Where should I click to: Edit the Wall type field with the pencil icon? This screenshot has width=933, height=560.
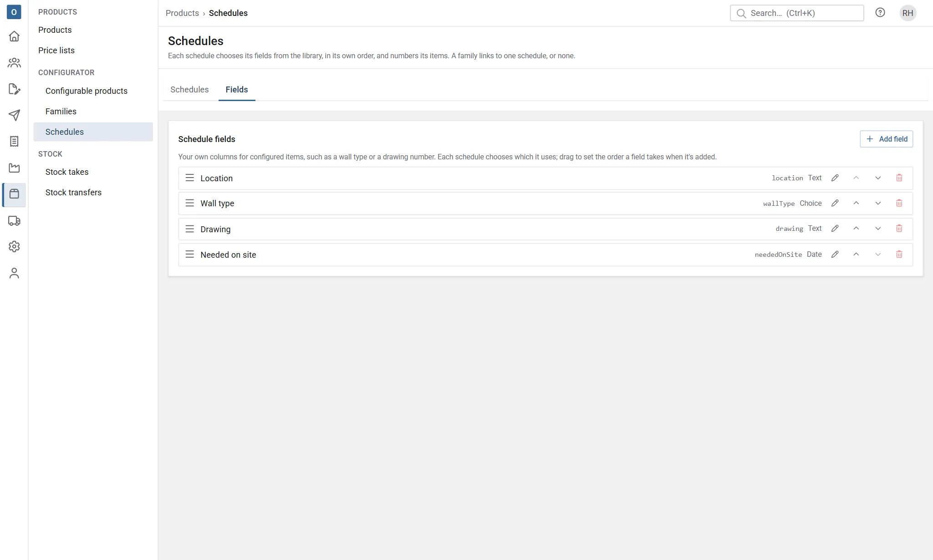point(835,203)
